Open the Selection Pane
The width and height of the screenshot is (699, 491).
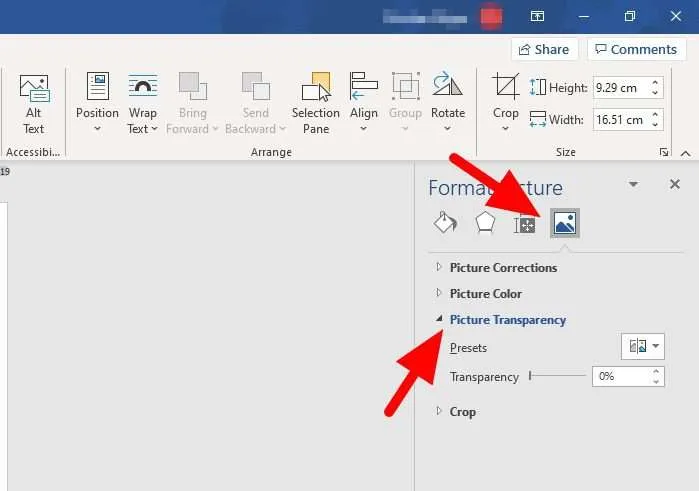316,104
